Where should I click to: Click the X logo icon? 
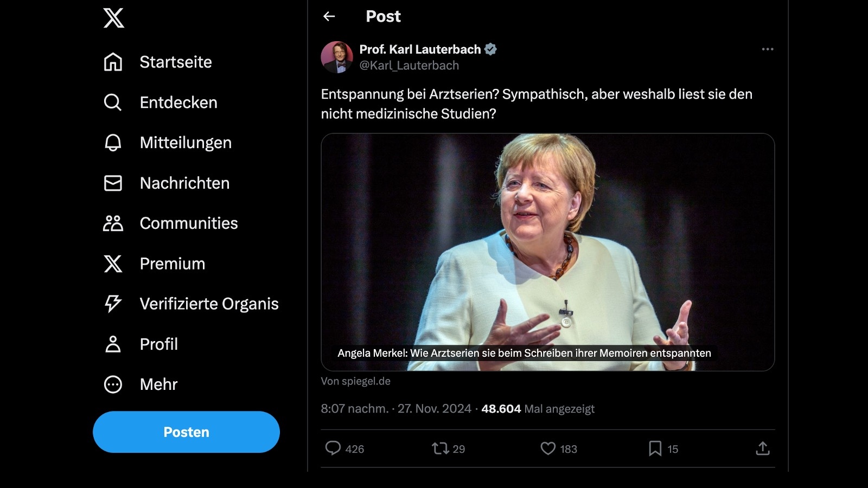pos(113,18)
